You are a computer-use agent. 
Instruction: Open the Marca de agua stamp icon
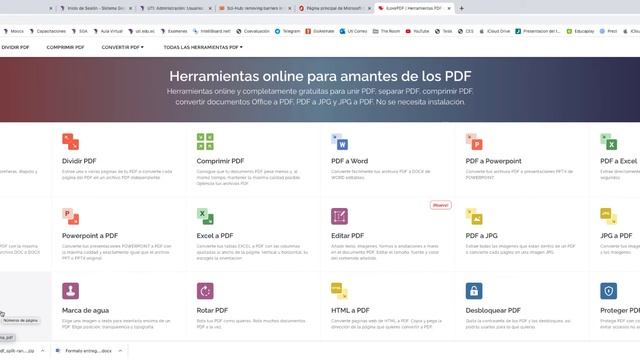[70, 291]
